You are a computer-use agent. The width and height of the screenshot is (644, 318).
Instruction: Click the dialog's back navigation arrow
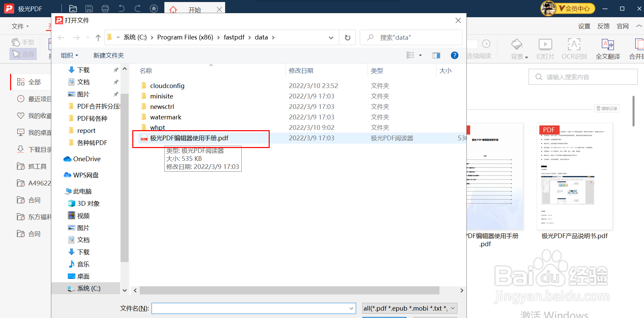(x=61, y=37)
